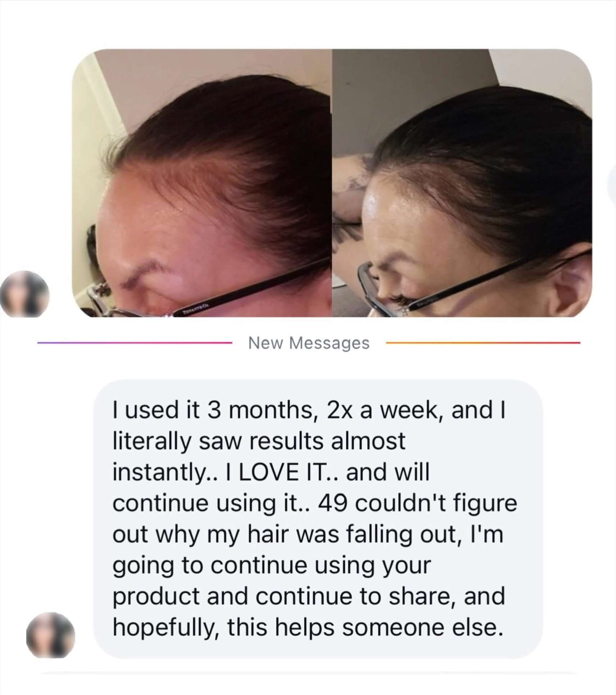Viewport: 616px width, 695px height.
Task: Open sender's avatar beside the text message
Action: pyautogui.click(x=51, y=635)
